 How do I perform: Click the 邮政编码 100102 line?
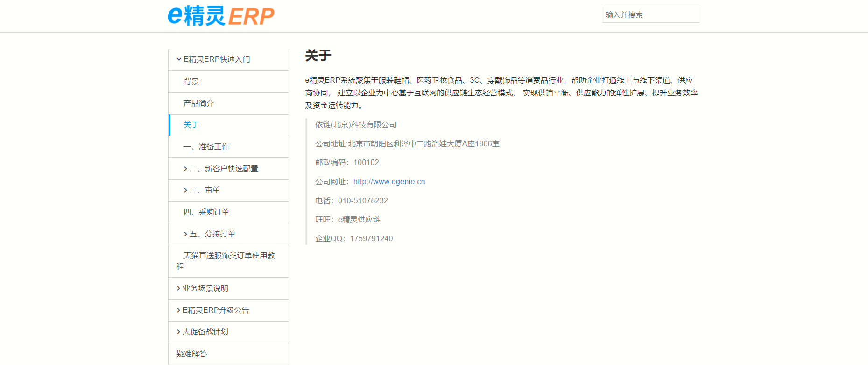click(347, 163)
